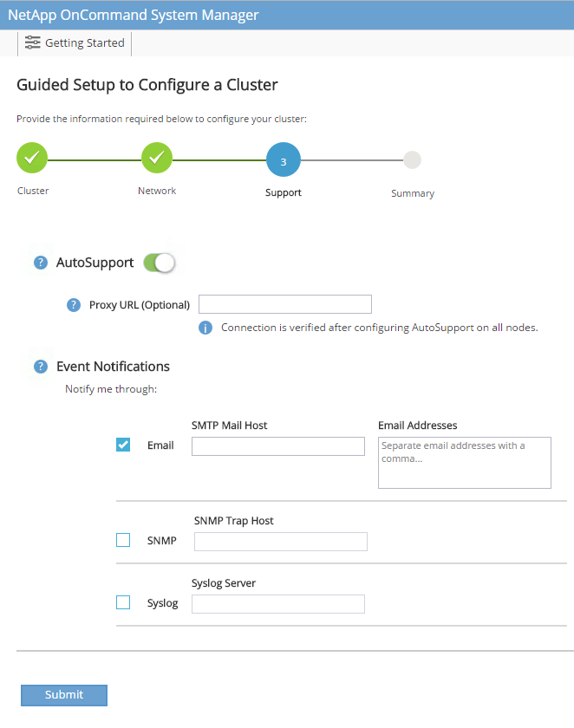Click the Email Addresses text area
The image size is (574, 728).
click(x=464, y=463)
